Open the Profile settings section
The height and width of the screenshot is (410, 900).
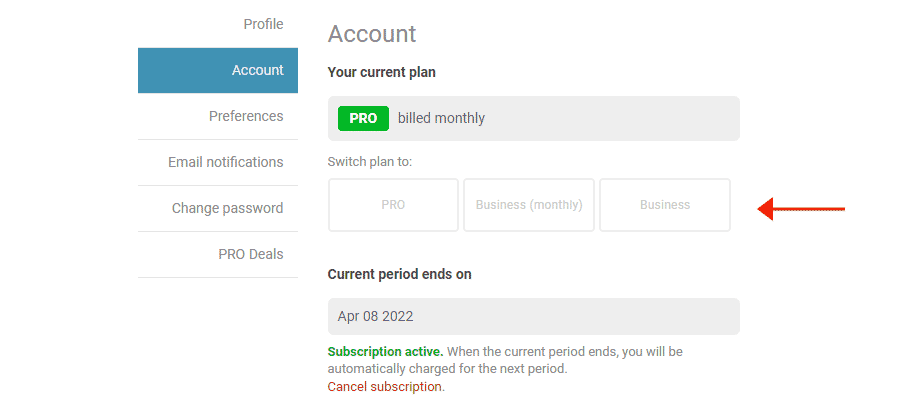tap(263, 24)
